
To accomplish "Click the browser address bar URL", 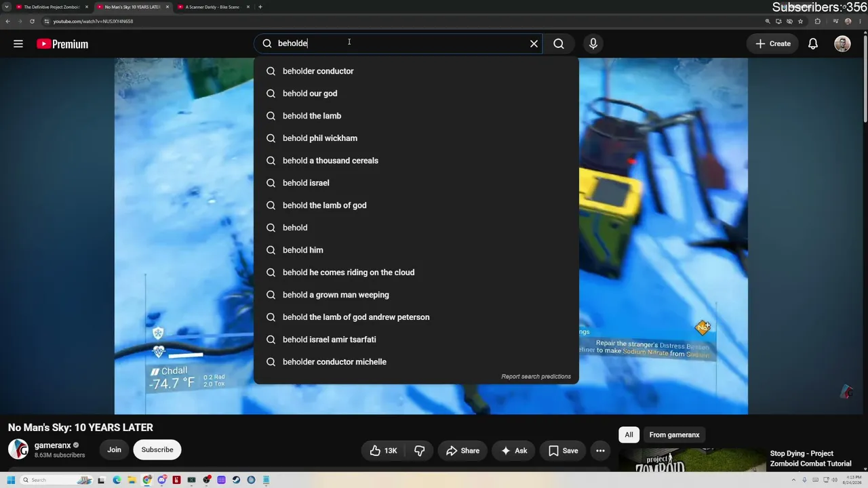I will coord(93,21).
